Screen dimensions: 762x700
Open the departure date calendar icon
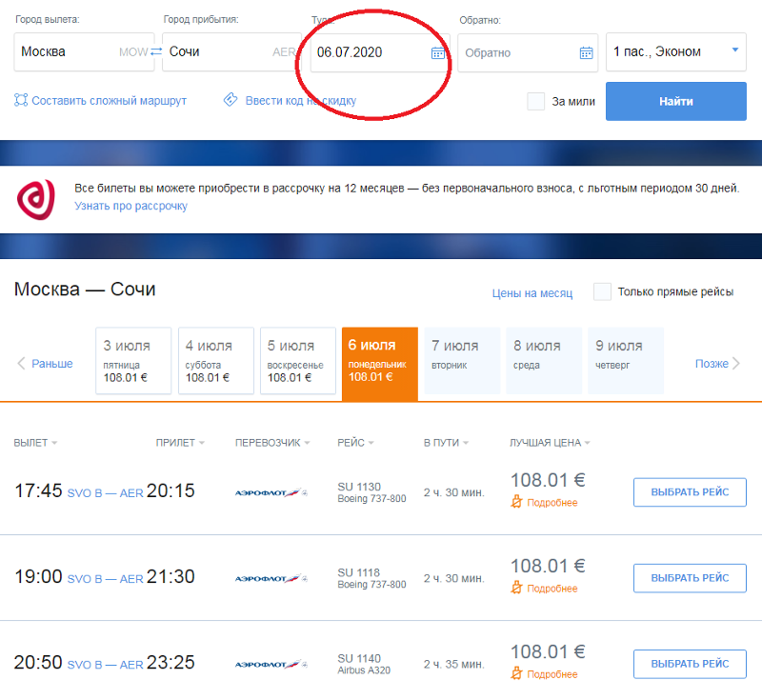click(x=437, y=52)
